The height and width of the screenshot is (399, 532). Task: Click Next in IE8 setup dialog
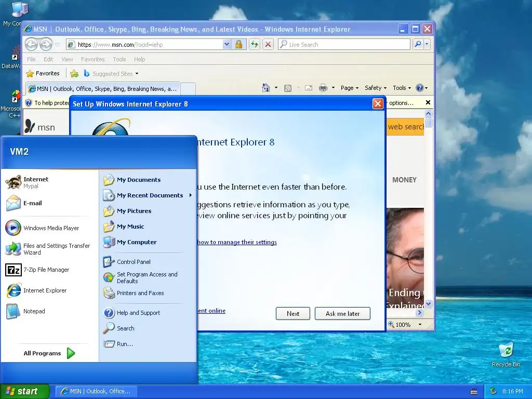pyautogui.click(x=293, y=313)
